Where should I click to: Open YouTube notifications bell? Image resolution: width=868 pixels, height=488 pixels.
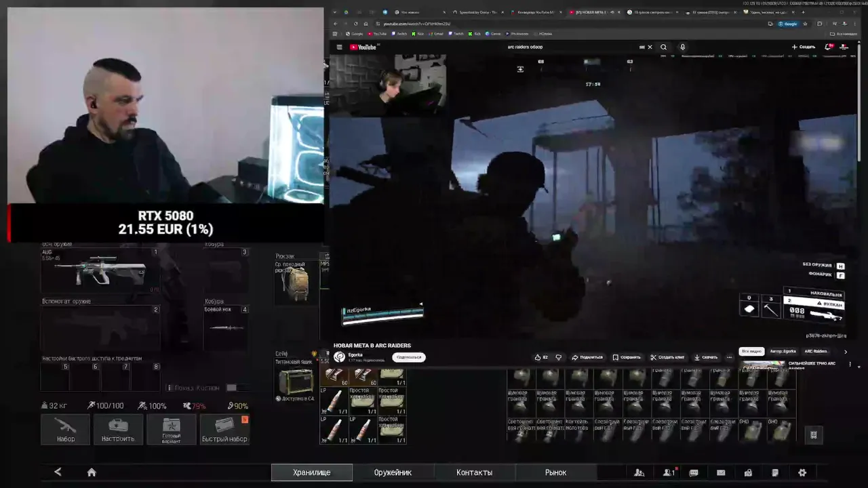[x=828, y=47]
